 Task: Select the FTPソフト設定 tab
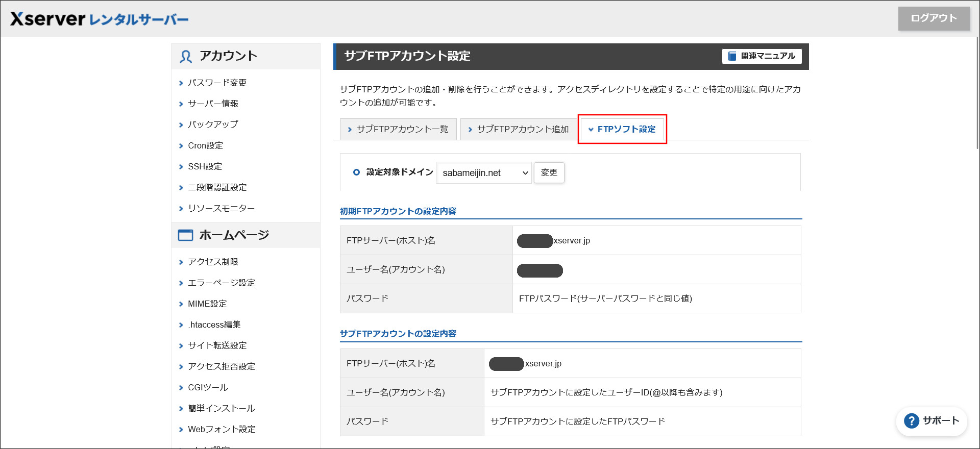pyautogui.click(x=622, y=129)
